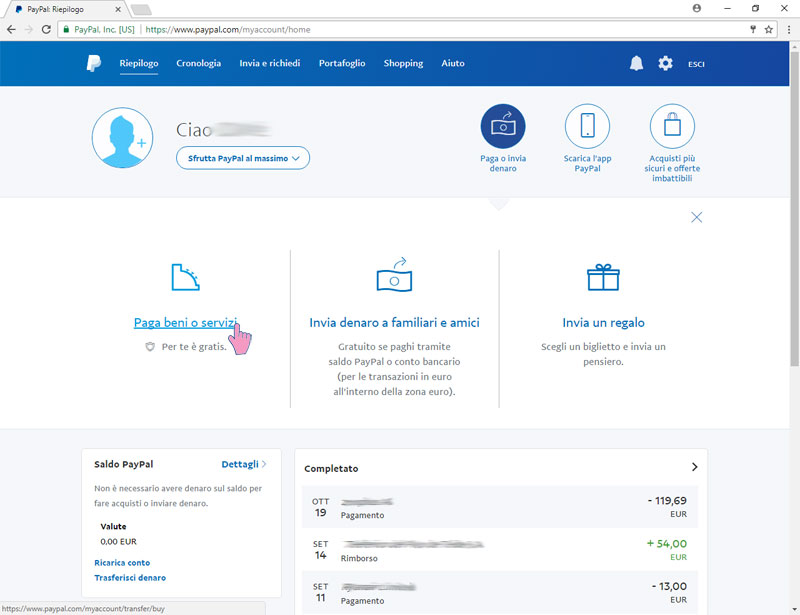Open the Portafoglio menu
Viewport: 800px width, 615px height.
(342, 63)
